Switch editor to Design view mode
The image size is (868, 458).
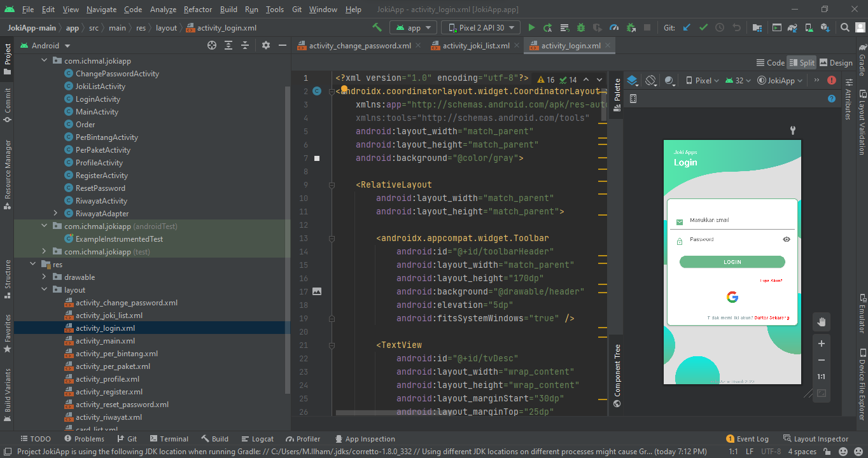click(836, 62)
